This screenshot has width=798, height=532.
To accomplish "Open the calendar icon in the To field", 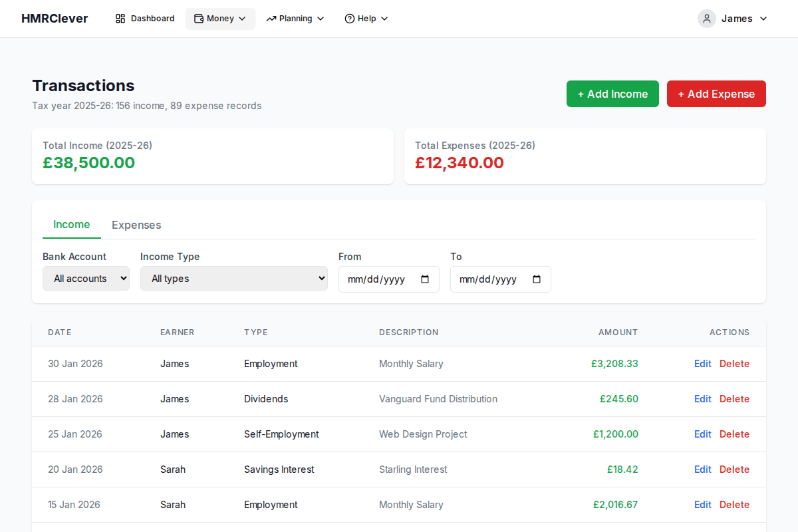I will coord(537,280).
